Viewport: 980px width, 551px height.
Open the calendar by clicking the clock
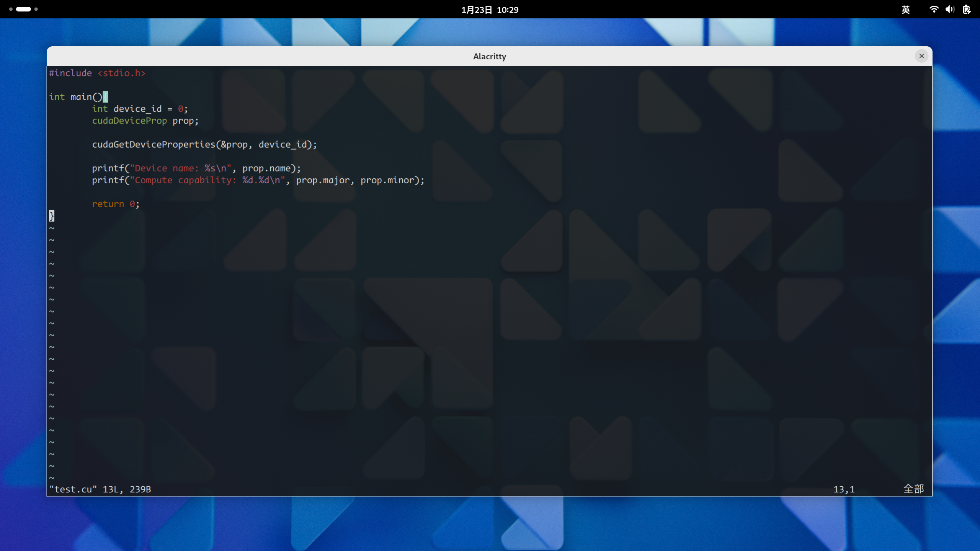click(490, 10)
